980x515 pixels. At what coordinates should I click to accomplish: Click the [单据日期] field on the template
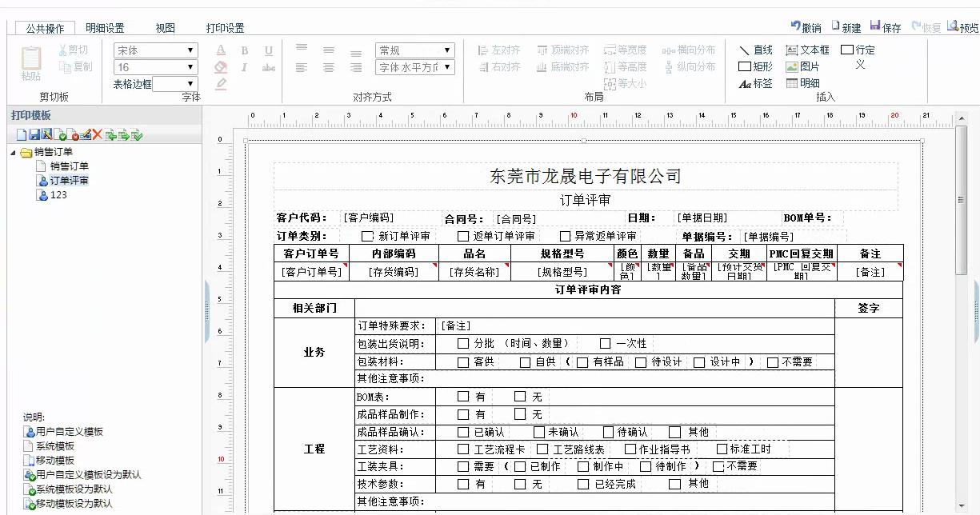click(x=702, y=218)
